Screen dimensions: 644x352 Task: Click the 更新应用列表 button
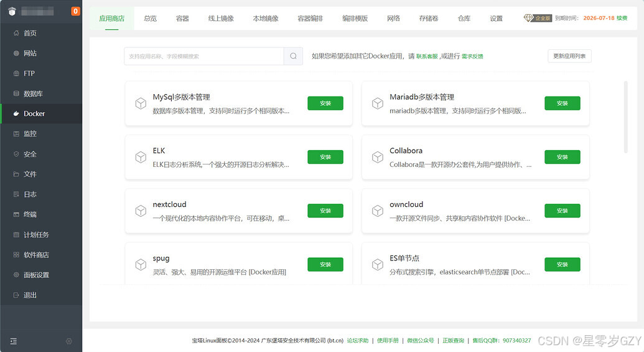(x=569, y=56)
